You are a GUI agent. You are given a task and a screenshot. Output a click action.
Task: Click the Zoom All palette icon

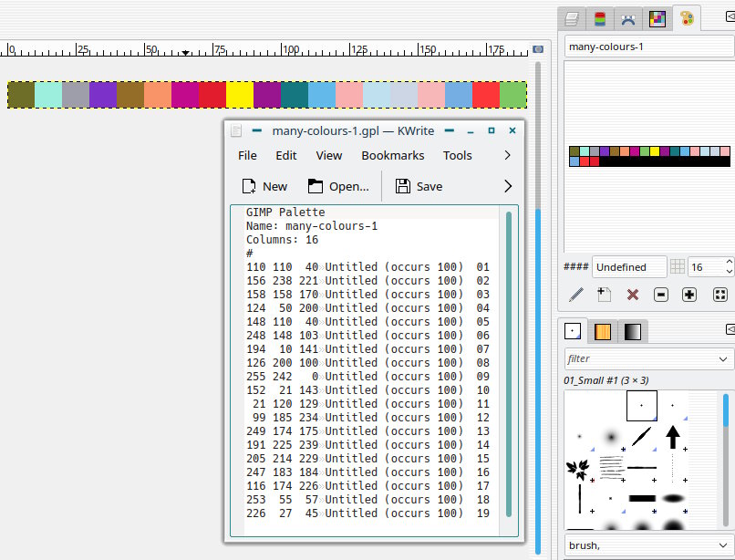pos(719,295)
